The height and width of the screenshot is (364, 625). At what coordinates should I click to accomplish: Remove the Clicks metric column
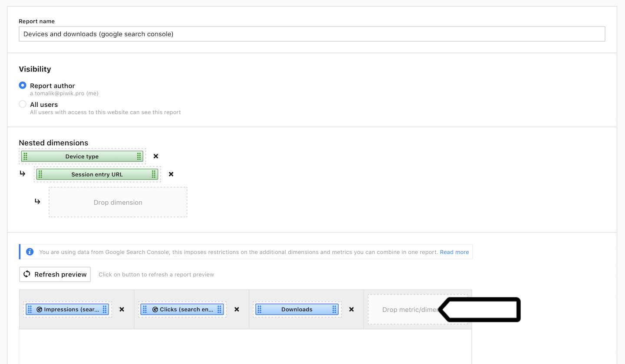point(237,309)
